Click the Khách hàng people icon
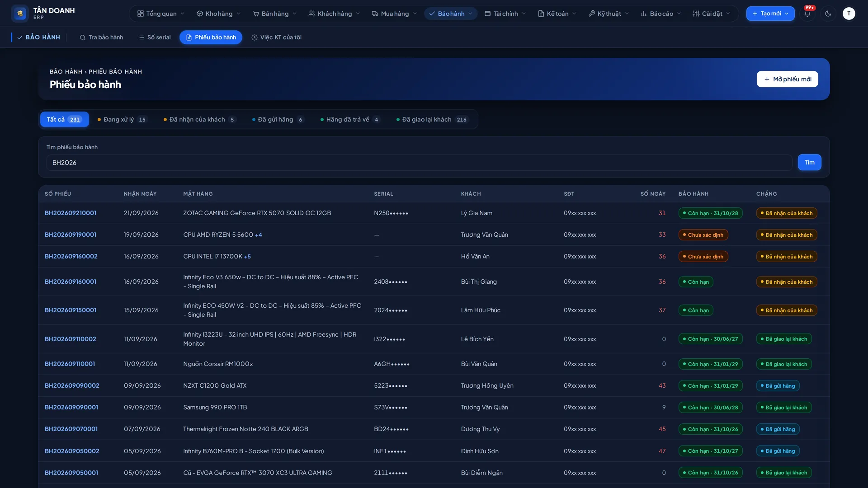Image resolution: width=868 pixels, height=488 pixels. point(312,14)
